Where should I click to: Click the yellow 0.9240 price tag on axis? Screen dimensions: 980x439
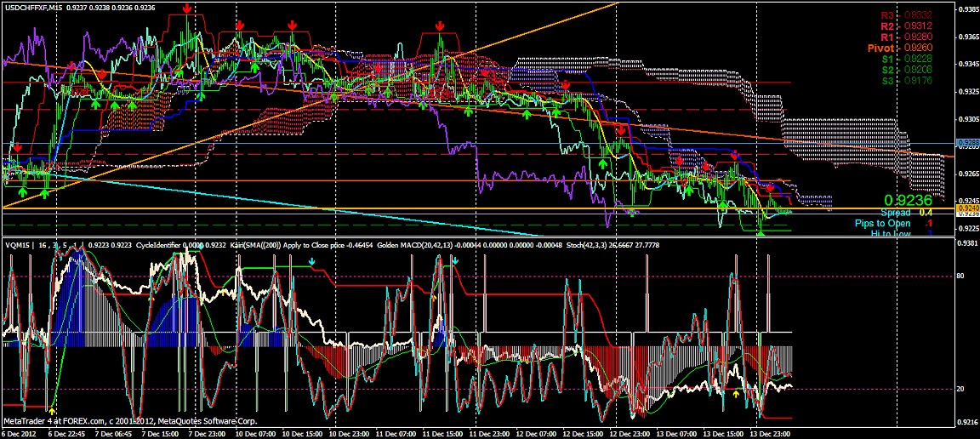[x=966, y=208]
